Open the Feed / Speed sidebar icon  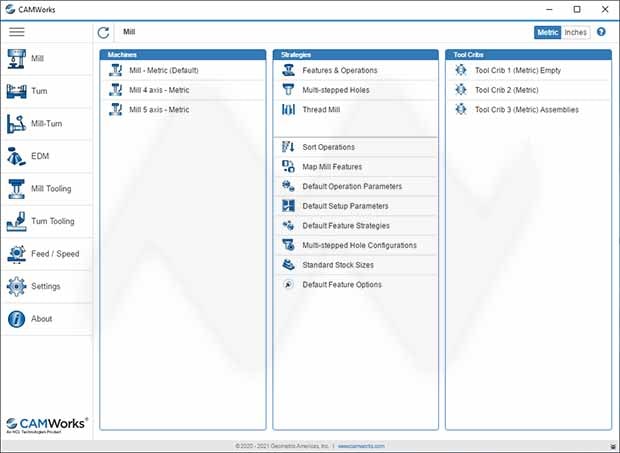point(17,254)
